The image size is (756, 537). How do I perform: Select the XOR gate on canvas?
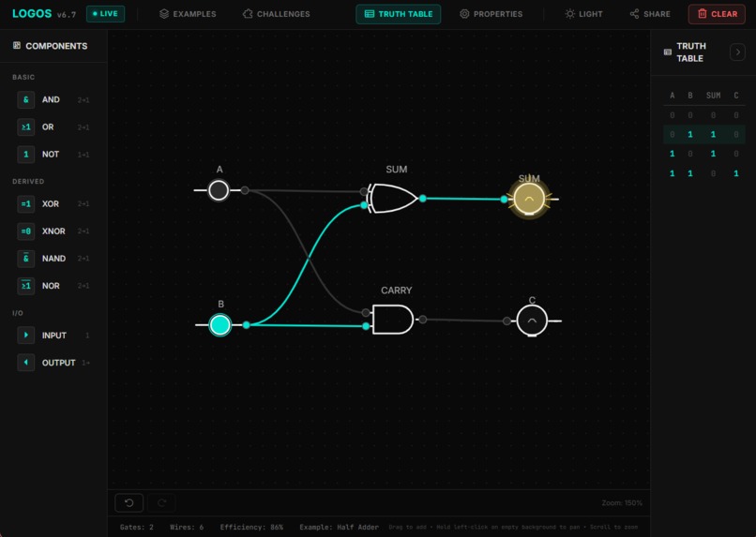tap(392, 199)
